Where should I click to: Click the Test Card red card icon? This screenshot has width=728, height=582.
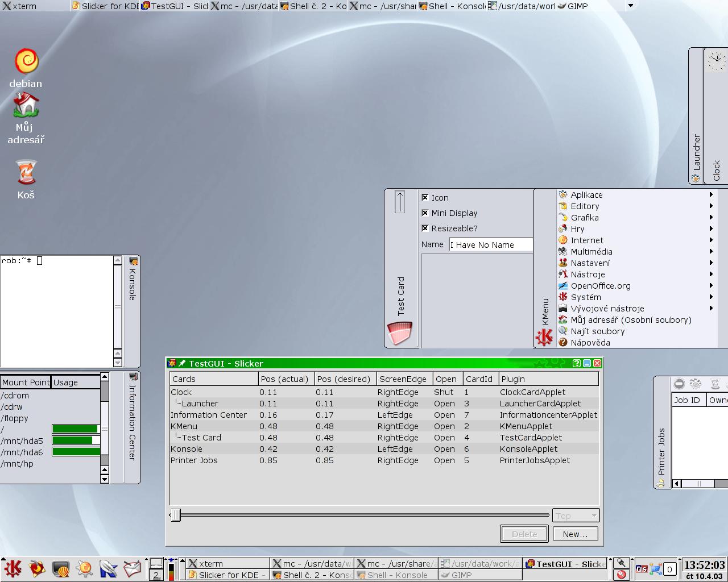[399, 333]
